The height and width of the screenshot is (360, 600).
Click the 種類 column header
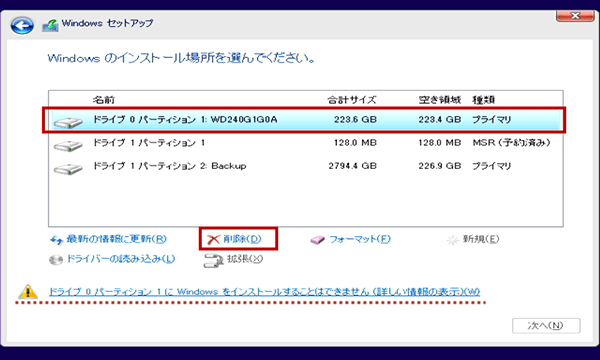point(484,100)
